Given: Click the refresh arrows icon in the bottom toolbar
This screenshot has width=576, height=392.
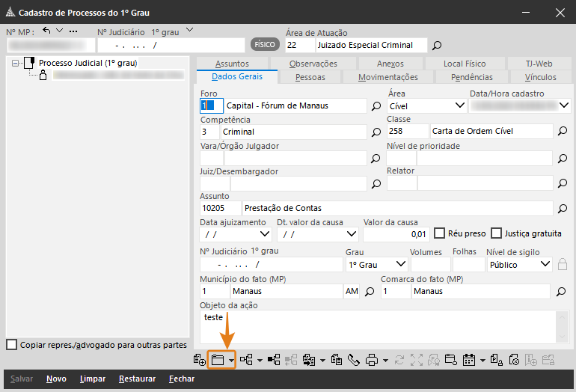Looking at the screenshot, I should pos(399,360).
